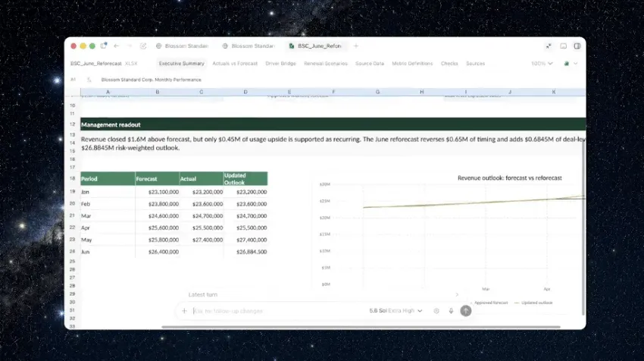Screen dimensions: 644x361
Task: Click the Updated outlook legend entry
Action: (x=533, y=303)
